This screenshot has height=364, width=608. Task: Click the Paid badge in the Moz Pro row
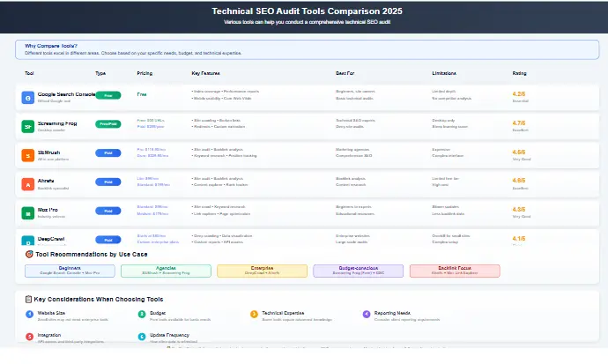point(108,211)
